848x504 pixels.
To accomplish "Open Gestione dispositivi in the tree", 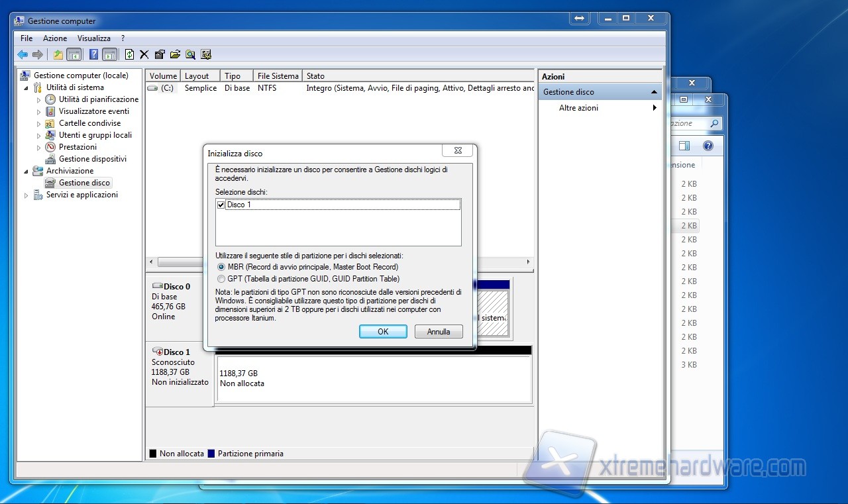I will [x=92, y=159].
